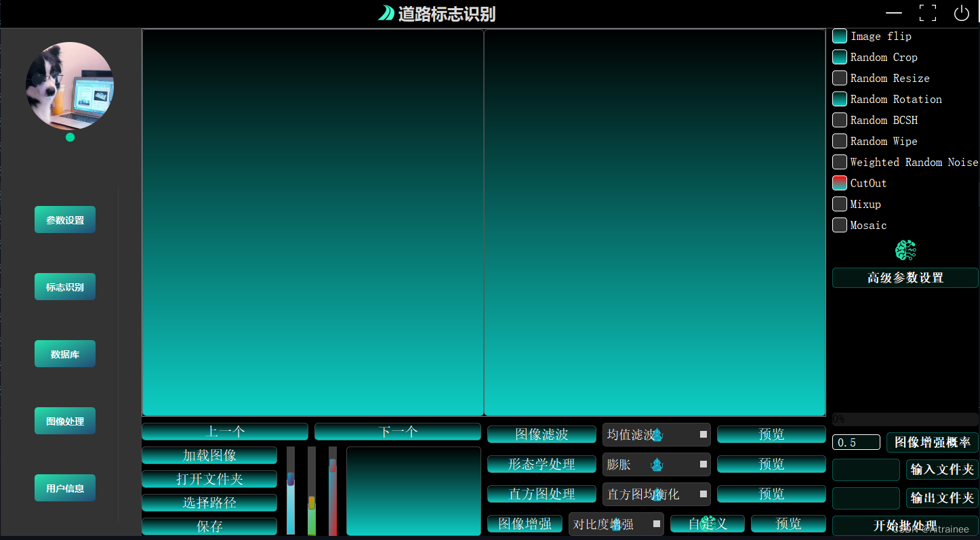Click the 自定义 button

[708, 524]
